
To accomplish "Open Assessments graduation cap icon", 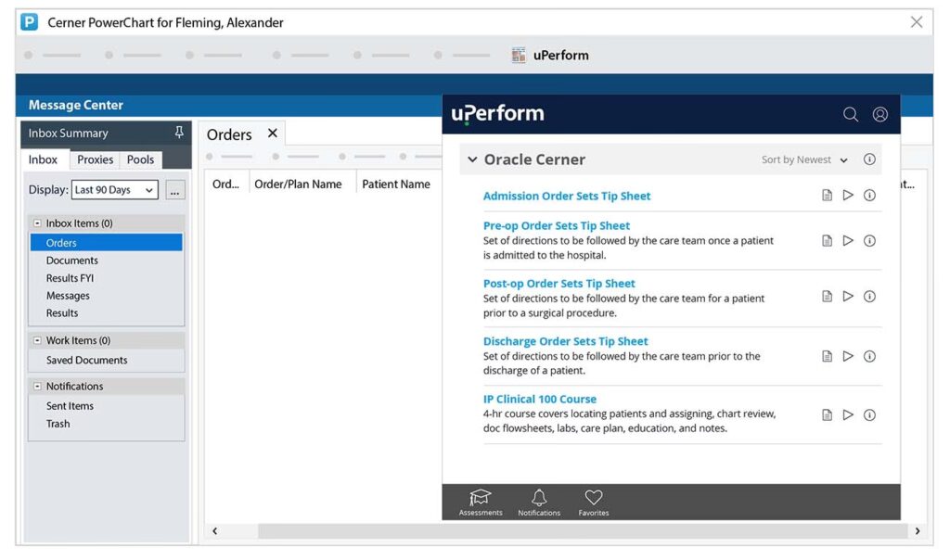I will 480,499.
